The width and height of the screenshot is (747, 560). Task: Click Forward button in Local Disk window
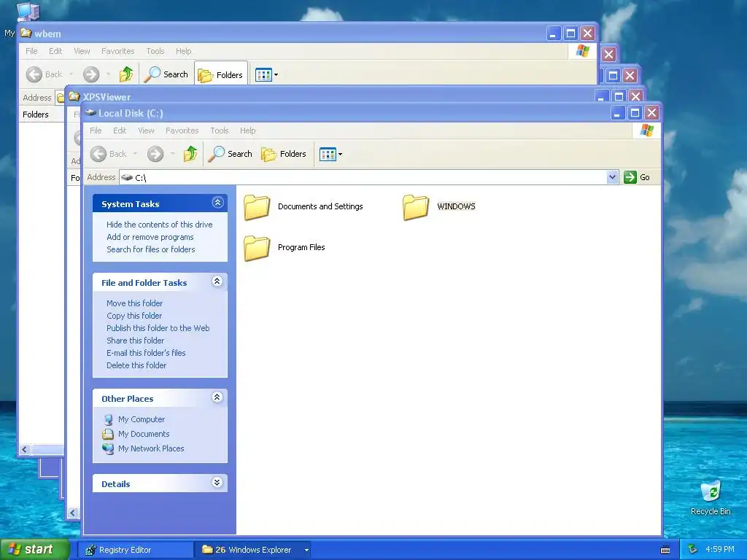155,154
